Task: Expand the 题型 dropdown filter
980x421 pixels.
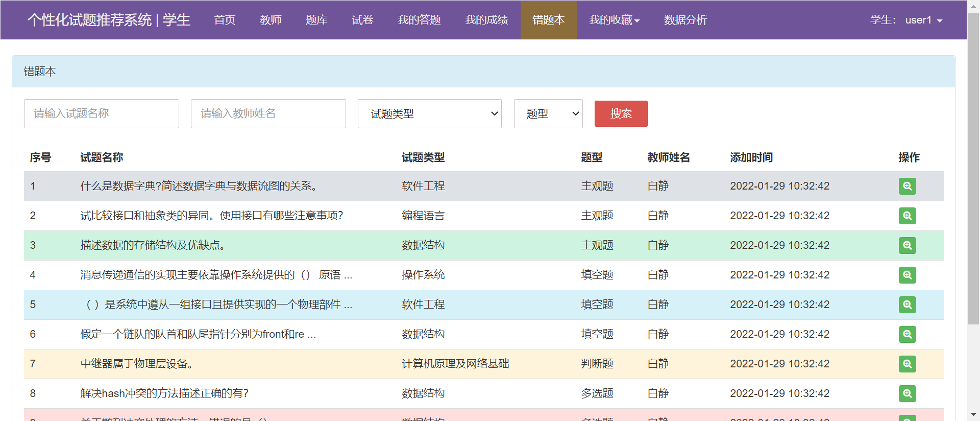Action: (548, 113)
